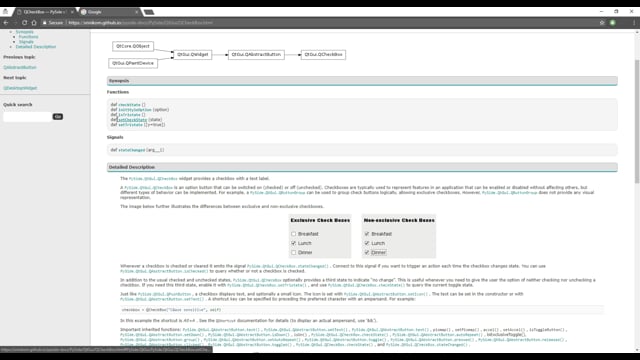Click the Detailed Description section heading
Viewport: 640px width, 360px height.
tap(362, 167)
